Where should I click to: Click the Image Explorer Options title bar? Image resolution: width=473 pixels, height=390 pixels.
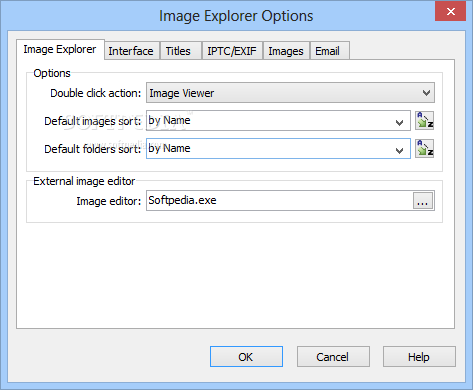[236, 16]
